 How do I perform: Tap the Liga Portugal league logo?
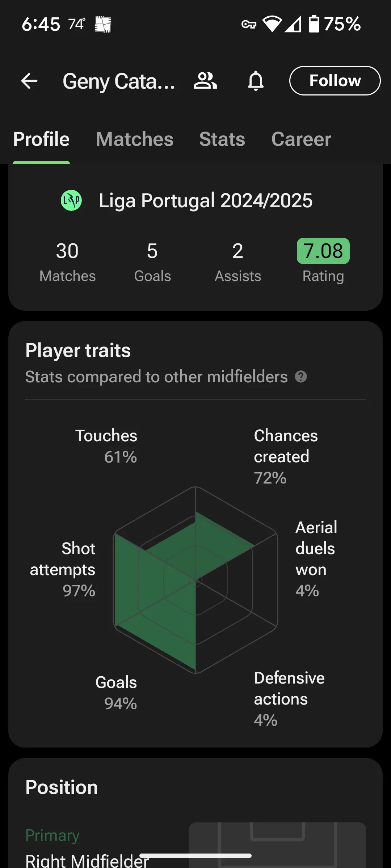[71, 200]
